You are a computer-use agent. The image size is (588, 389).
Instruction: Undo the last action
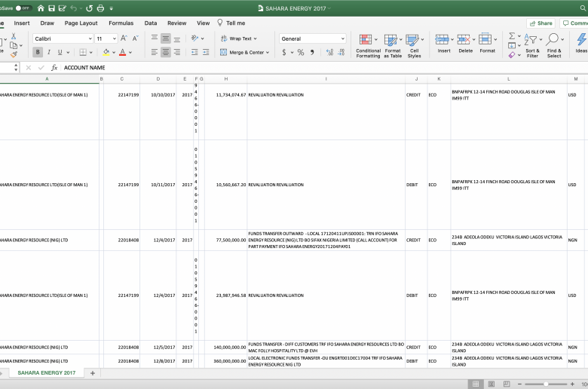click(74, 8)
